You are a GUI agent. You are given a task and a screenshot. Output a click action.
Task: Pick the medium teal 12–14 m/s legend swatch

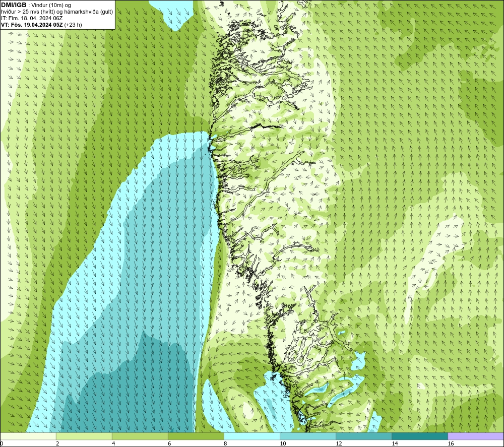coord(364,436)
